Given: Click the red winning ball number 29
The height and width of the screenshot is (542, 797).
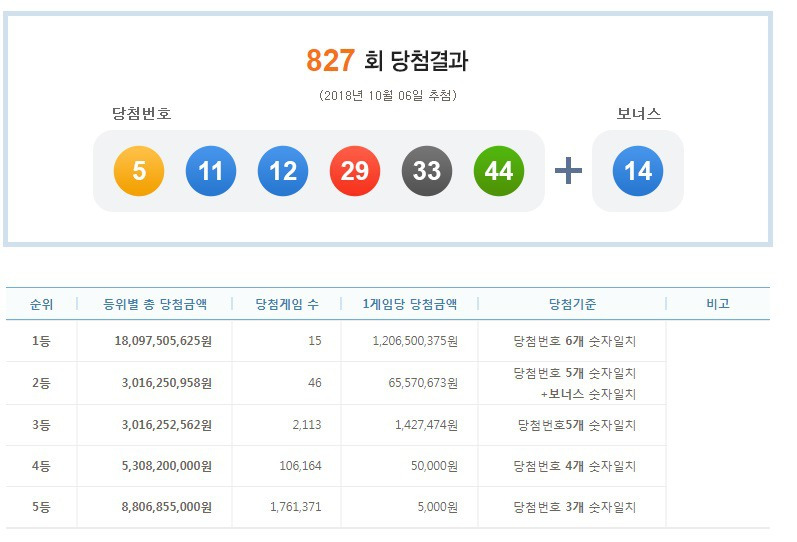Looking at the screenshot, I should 355,171.
